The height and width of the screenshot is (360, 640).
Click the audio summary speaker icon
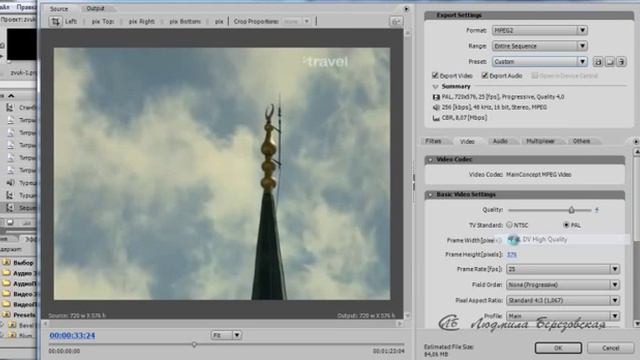pos(436,107)
